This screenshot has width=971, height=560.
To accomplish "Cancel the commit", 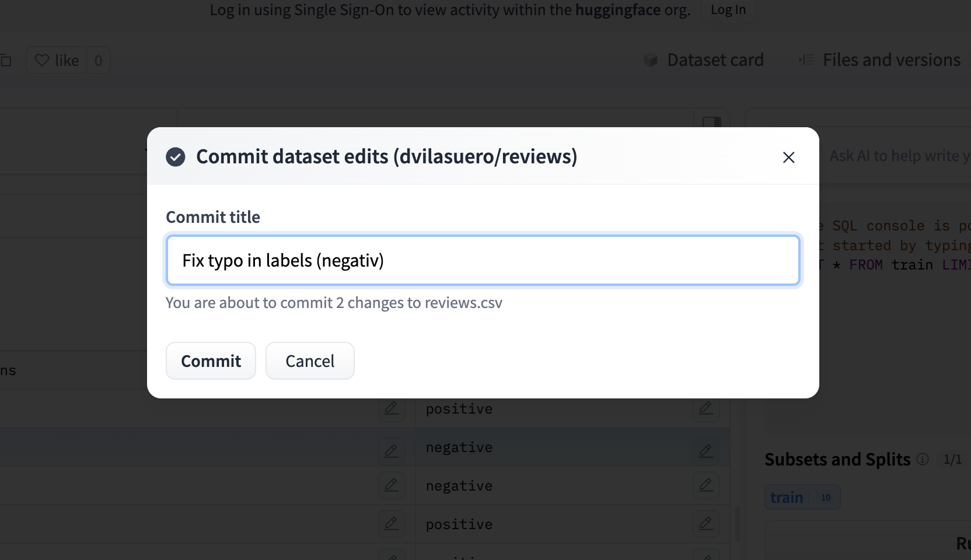I will pyautogui.click(x=310, y=360).
